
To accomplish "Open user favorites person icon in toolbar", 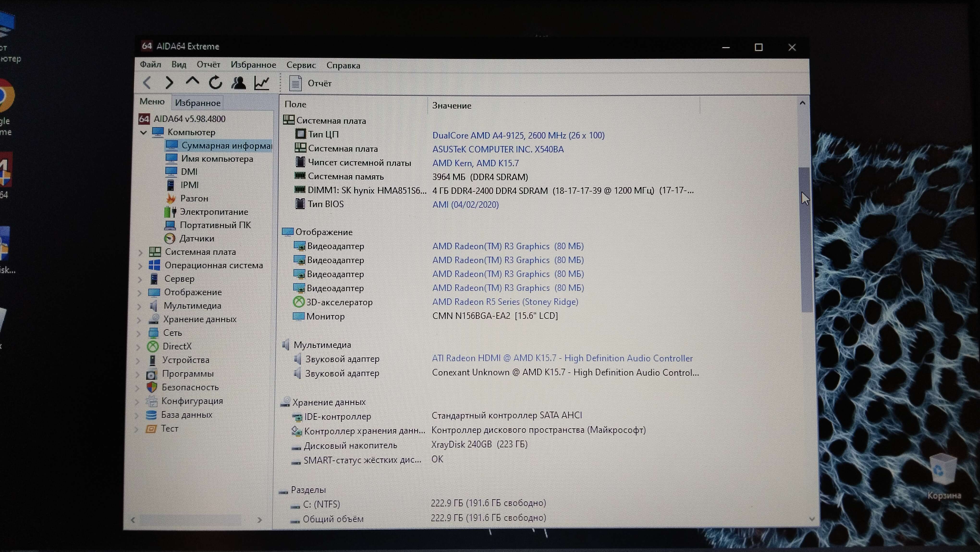I will tap(239, 83).
